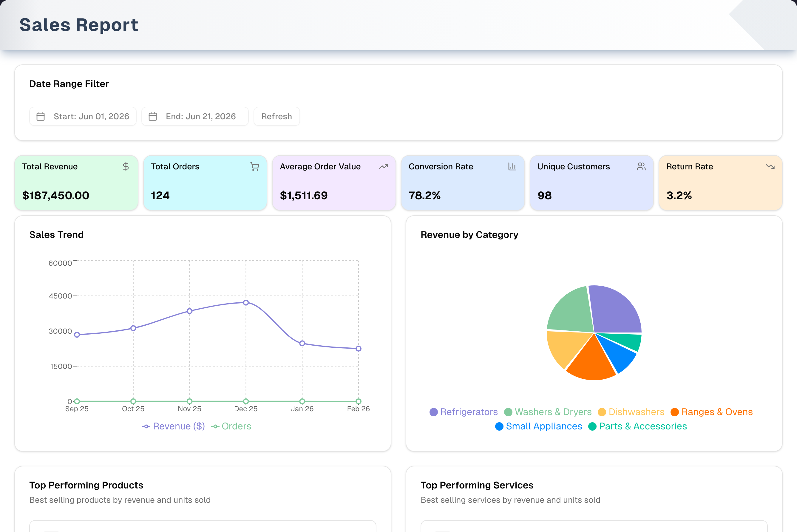
Task: Click the Date Range Filter heading
Action: pyautogui.click(x=69, y=84)
